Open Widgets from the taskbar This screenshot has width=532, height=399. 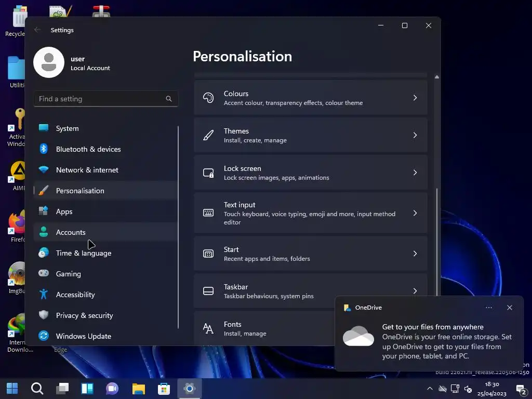click(87, 389)
